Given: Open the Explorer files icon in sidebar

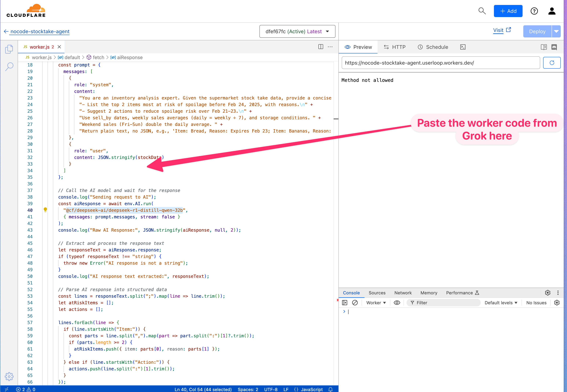Looking at the screenshot, I should (9, 49).
